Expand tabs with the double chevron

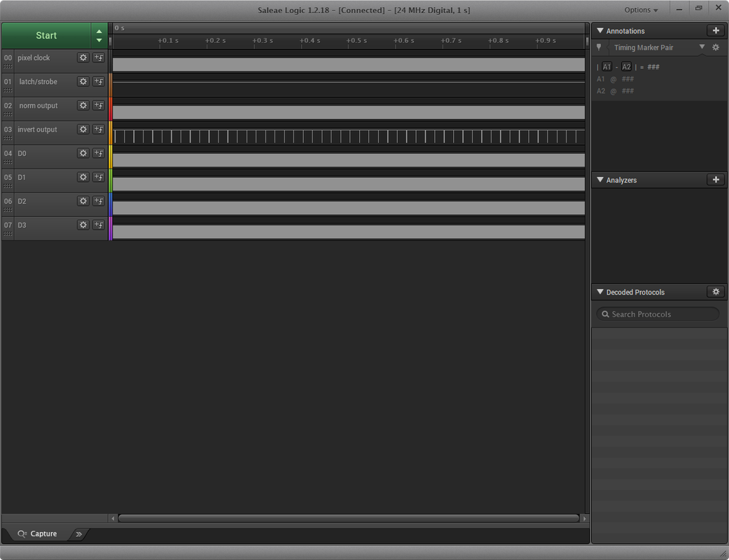coord(79,534)
